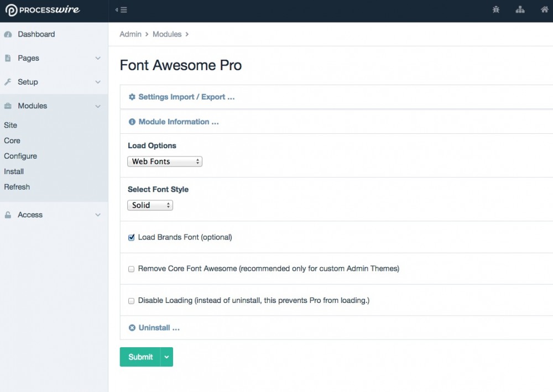Click the Uninstall circle-x icon

pos(132,328)
